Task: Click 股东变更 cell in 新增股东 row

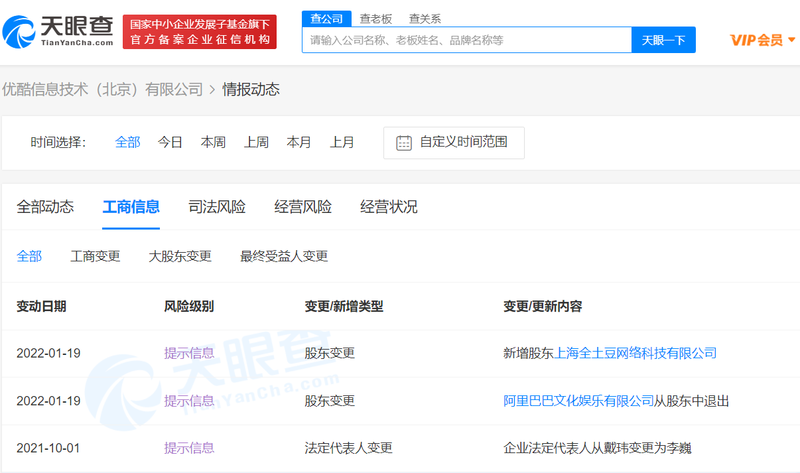Action: 330,353
